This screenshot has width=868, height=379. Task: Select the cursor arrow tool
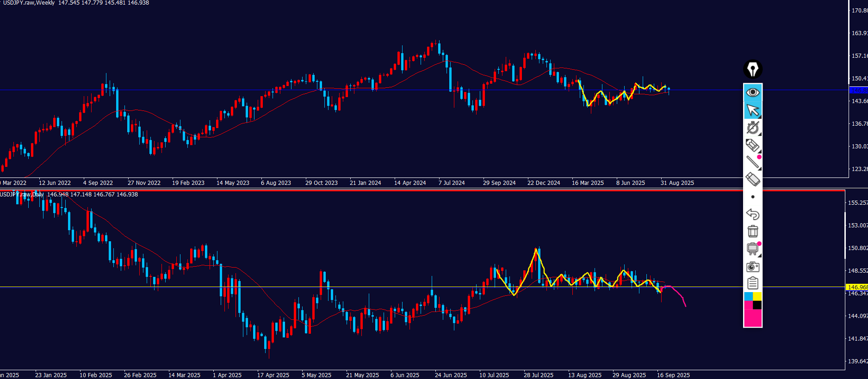pos(753,110)
